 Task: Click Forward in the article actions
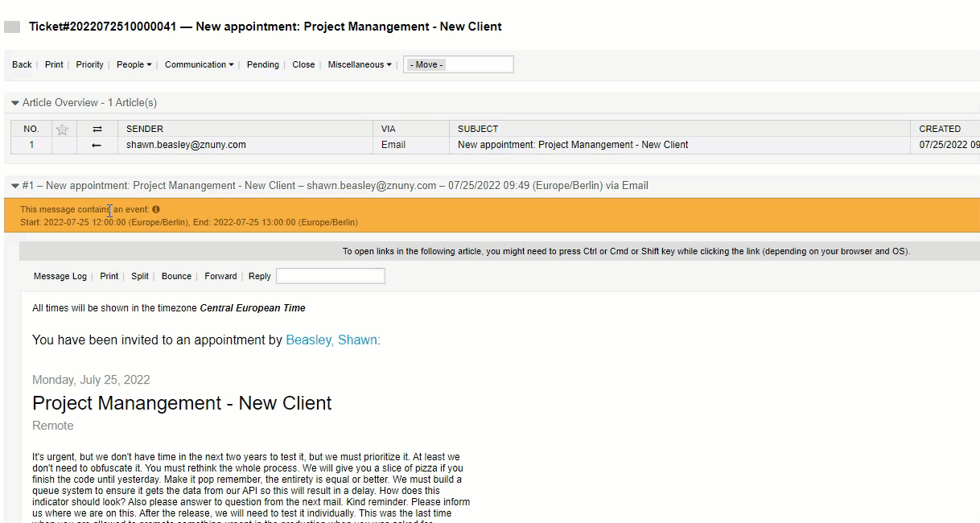click(x=220, y=276)
